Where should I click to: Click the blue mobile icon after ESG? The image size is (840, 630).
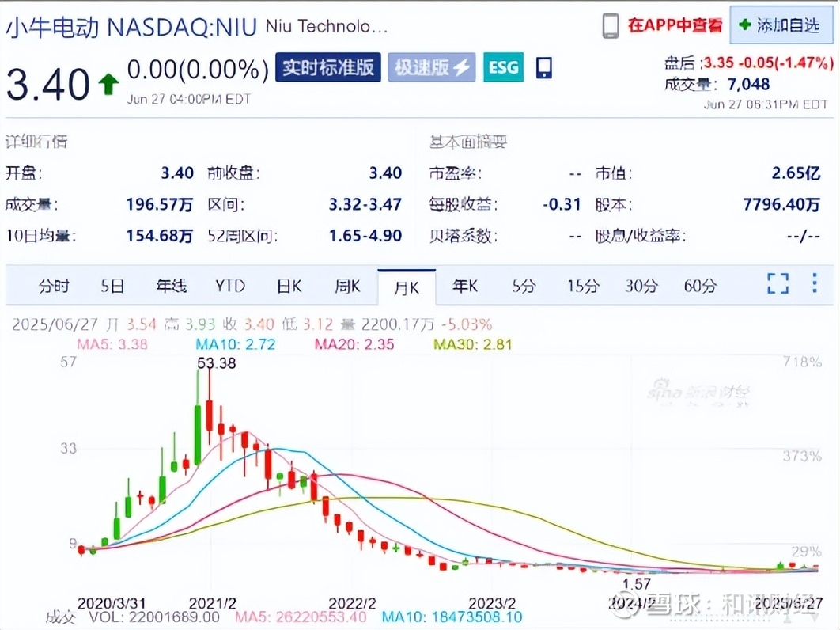pyautogui.click(x=543, y=67)
